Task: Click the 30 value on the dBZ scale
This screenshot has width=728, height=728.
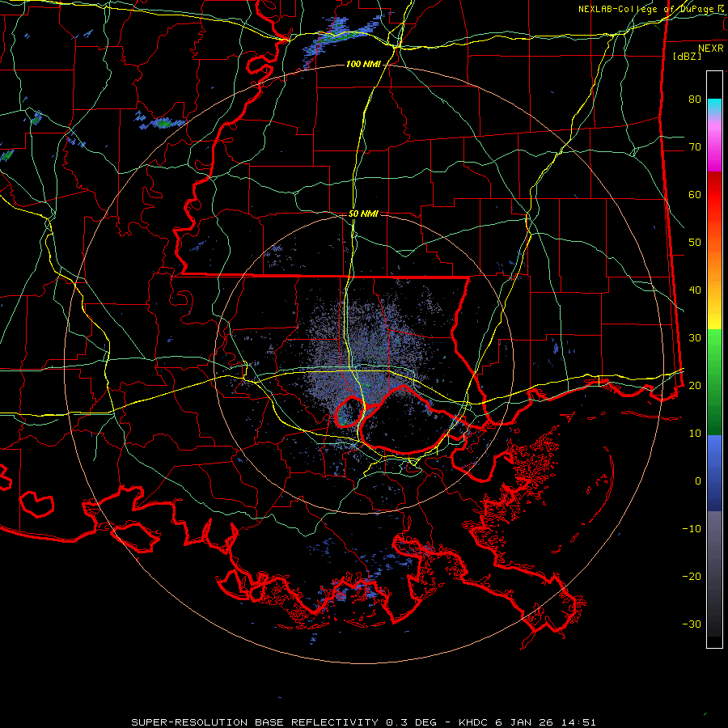Action: point(695,337)
